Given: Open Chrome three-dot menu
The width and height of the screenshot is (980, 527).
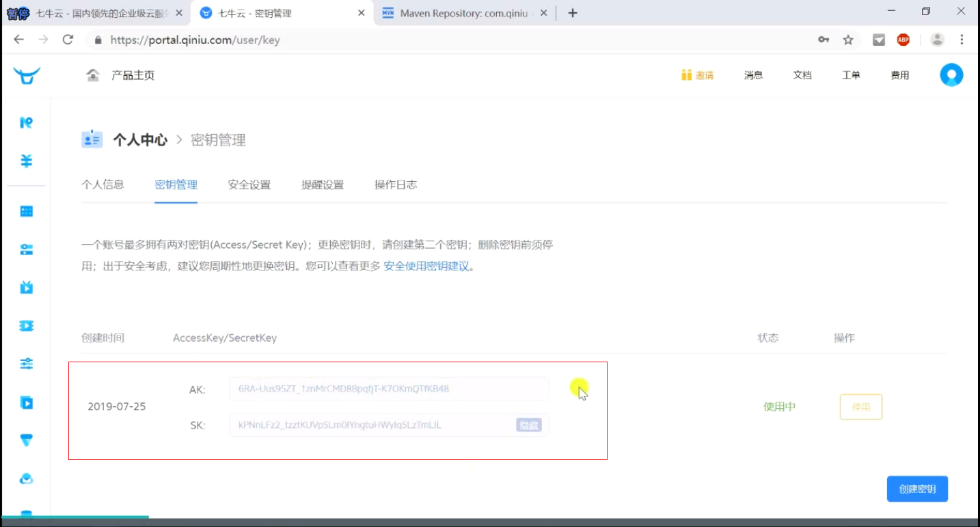Looking at the screenshot, I should [x=962, y=40].
